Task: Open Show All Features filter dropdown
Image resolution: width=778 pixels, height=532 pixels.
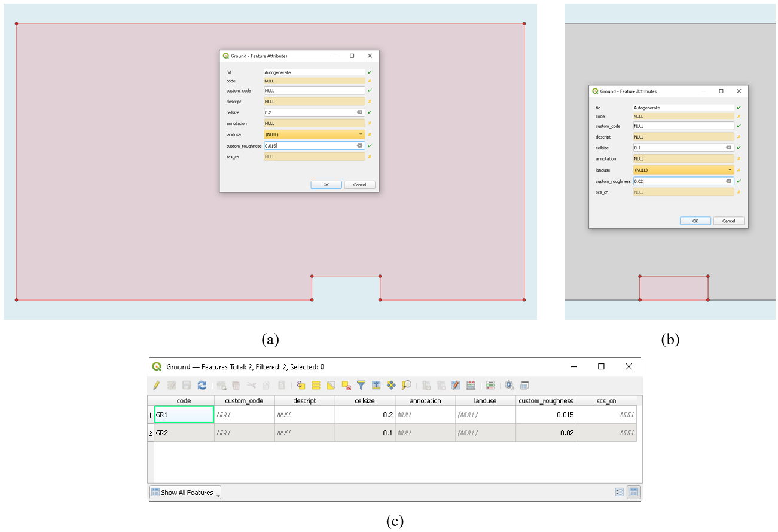Action: [x=185, y=493]
